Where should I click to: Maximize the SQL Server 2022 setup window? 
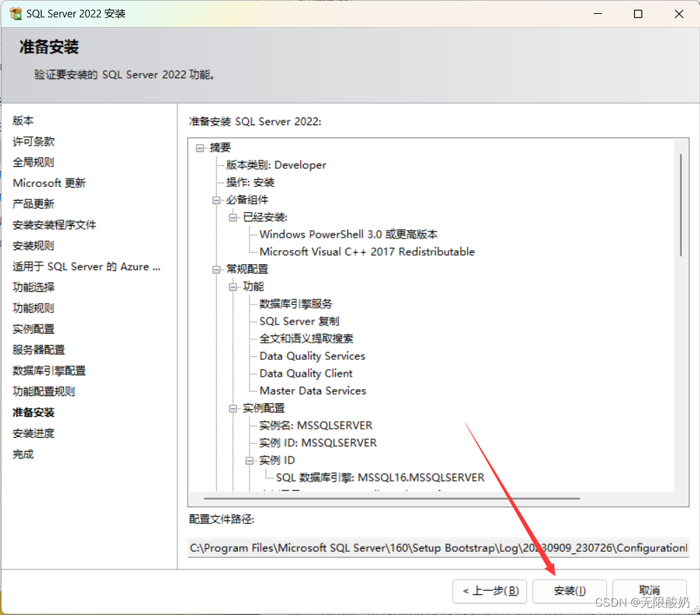(x=638, y=14)
